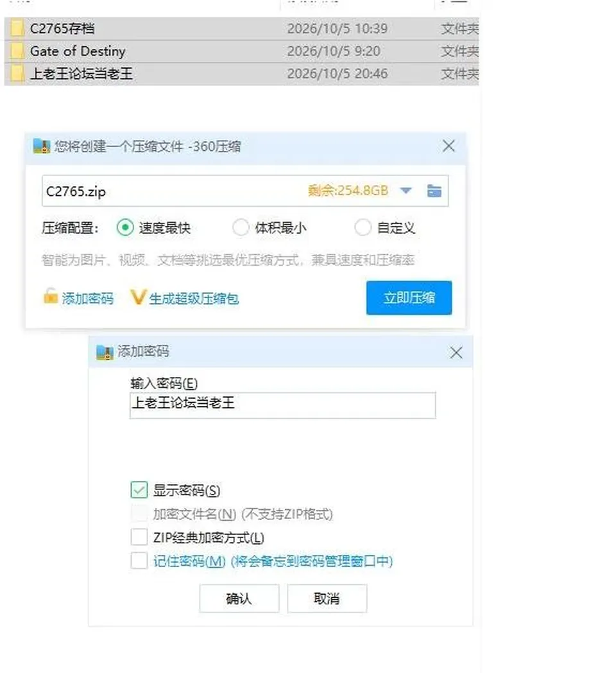Select the 体积最小 compression option

[241, 227]
